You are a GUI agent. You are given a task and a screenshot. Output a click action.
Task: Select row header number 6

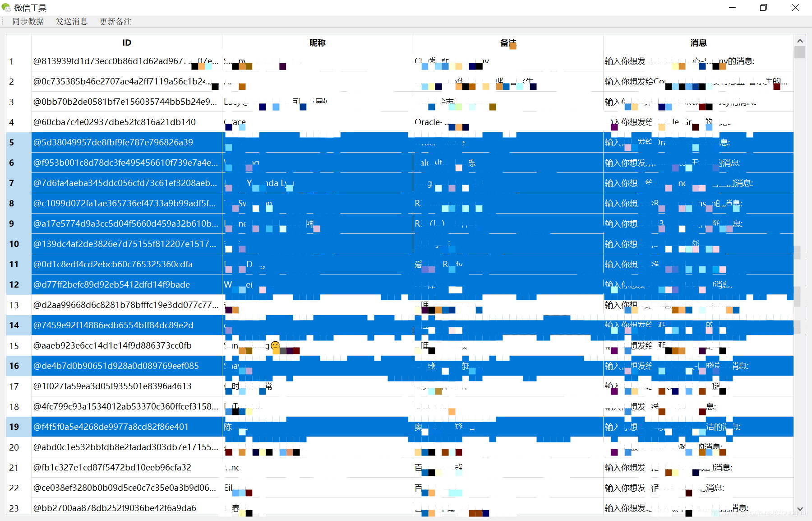click(19, 163)
